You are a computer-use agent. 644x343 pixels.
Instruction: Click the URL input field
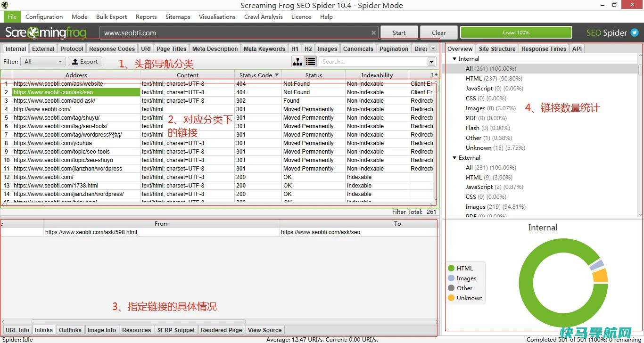238,33
